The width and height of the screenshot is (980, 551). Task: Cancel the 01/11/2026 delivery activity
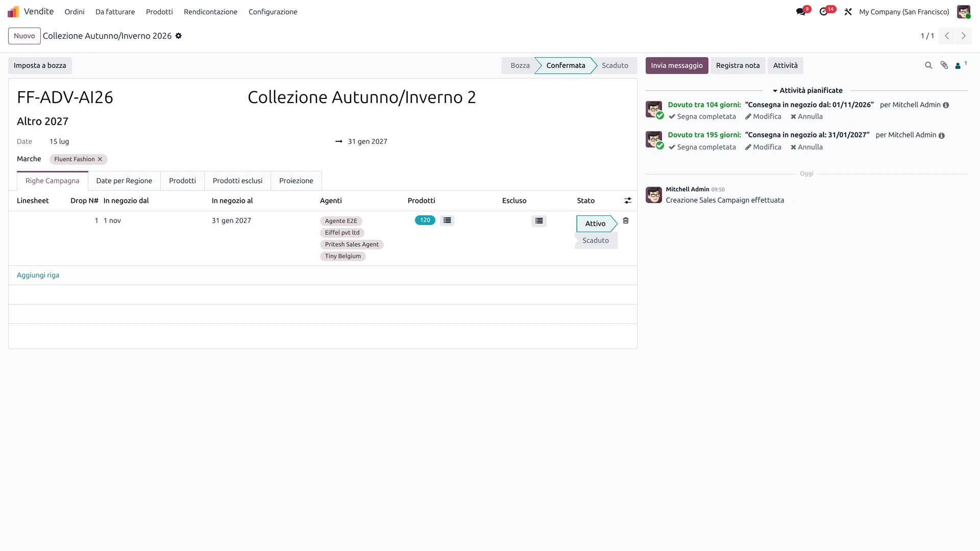806,116
